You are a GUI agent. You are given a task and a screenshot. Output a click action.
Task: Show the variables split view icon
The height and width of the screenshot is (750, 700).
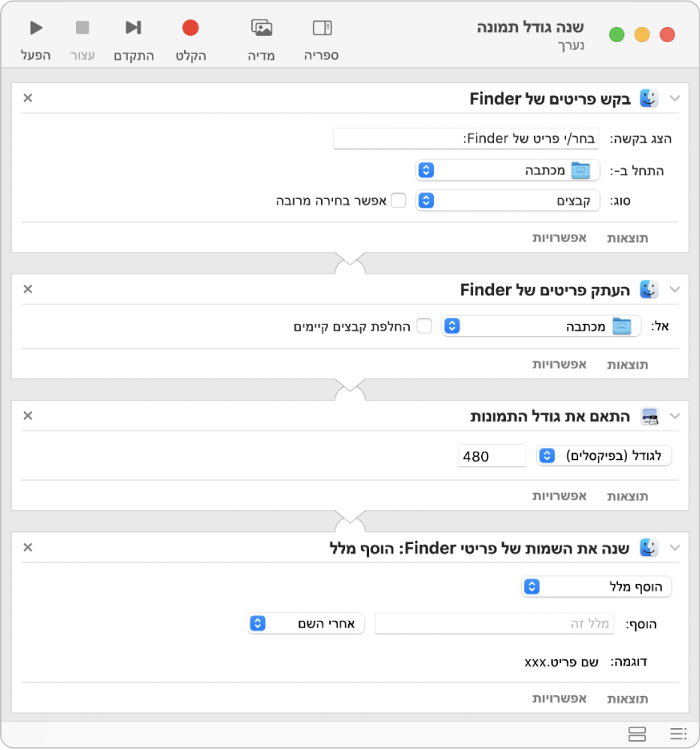[637, 733]
